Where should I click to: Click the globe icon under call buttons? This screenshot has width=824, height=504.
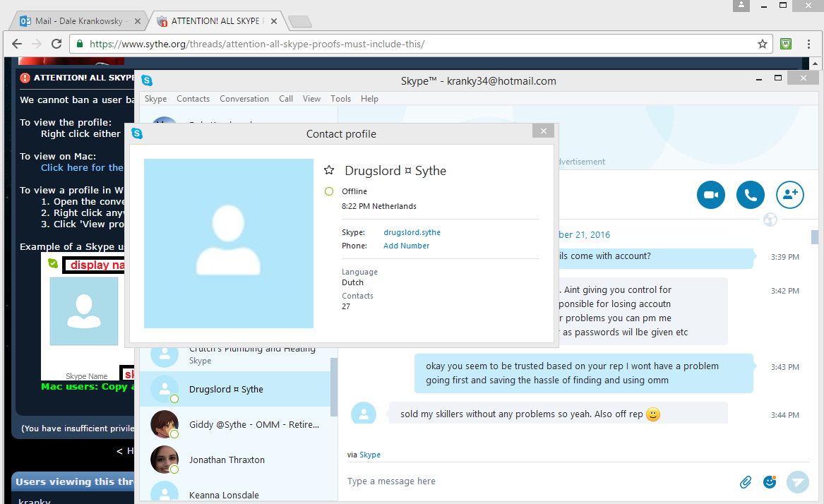[x=770, y=220]
